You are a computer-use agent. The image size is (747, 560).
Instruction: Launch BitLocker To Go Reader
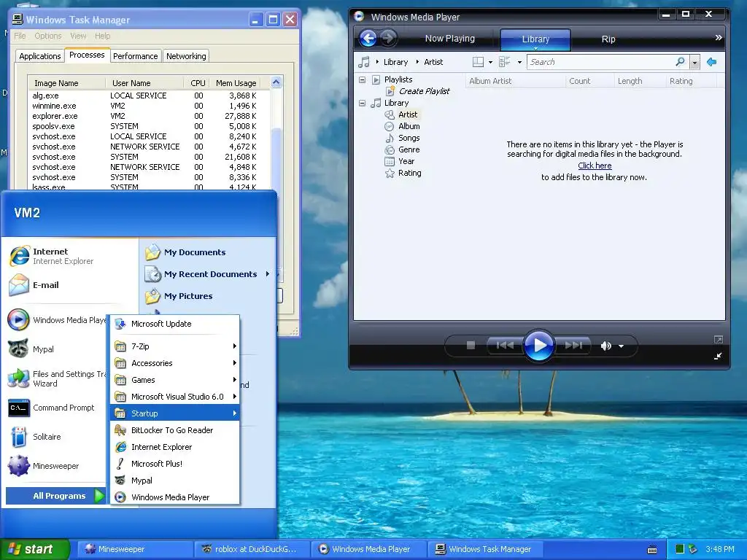coord(175,430)
